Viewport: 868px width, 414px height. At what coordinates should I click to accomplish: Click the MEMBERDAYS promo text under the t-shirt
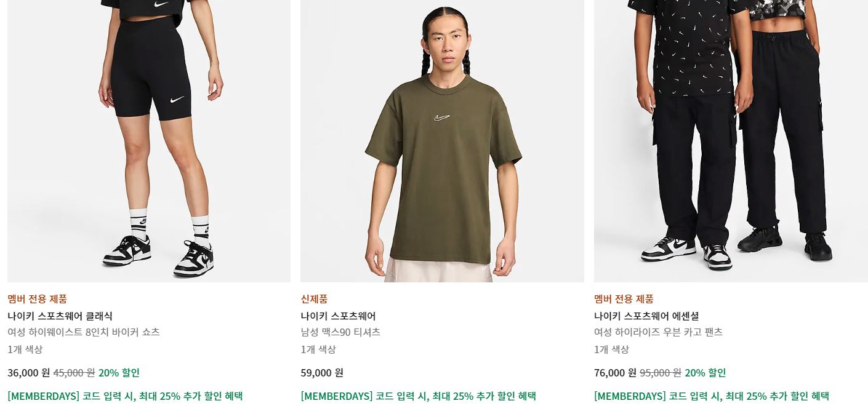tap(418, 396)
